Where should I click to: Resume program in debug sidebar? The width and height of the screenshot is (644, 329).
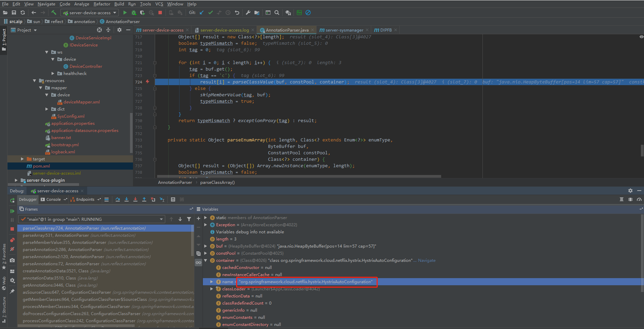(12, 211)
